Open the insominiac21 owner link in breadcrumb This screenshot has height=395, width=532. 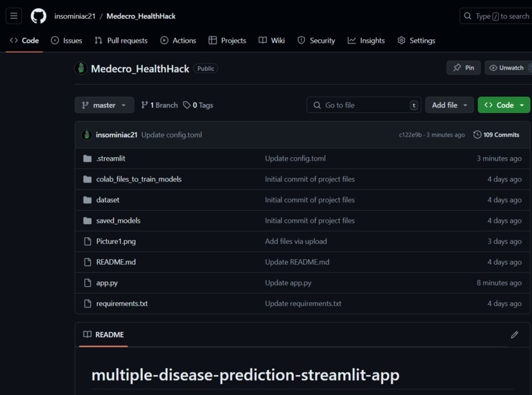click(75, 16)
